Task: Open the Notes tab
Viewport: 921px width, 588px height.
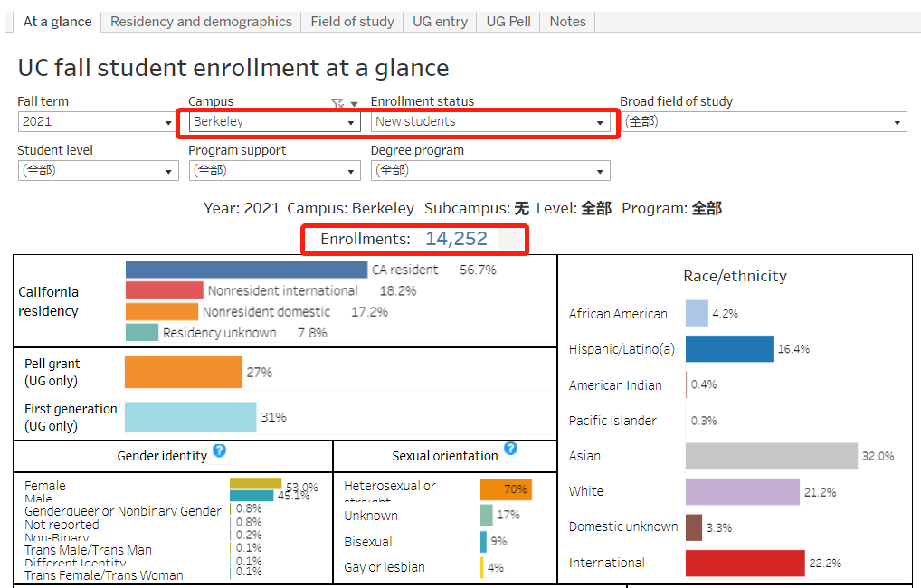Action: pyautogui.click(x=567, y=22)
